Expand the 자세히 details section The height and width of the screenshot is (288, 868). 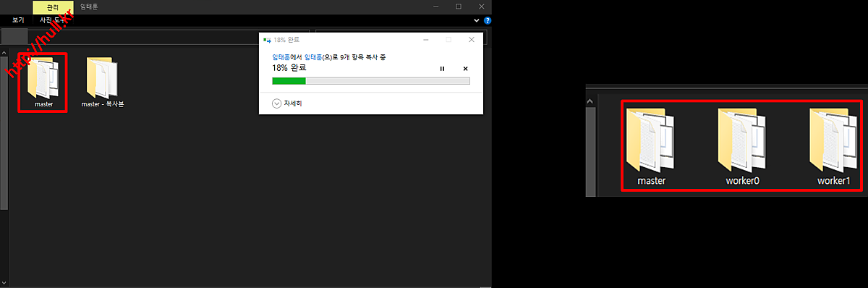pyautogui.click(x=287, y=103)
